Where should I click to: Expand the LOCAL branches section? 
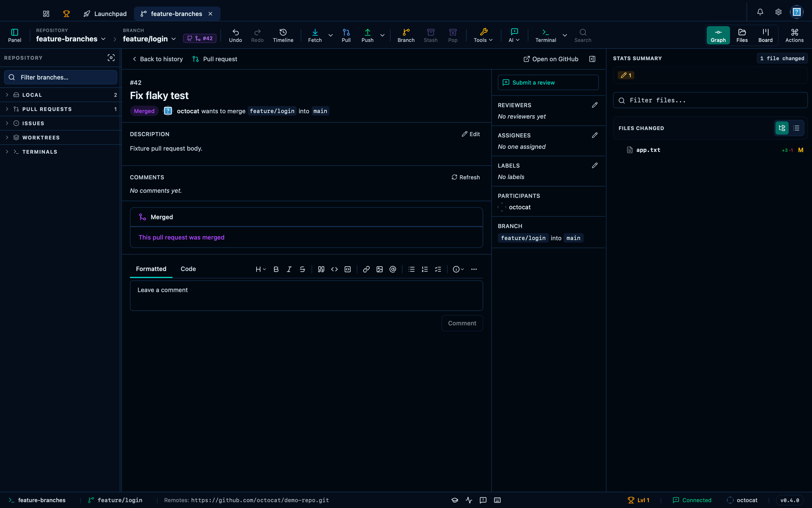(60, 95)
